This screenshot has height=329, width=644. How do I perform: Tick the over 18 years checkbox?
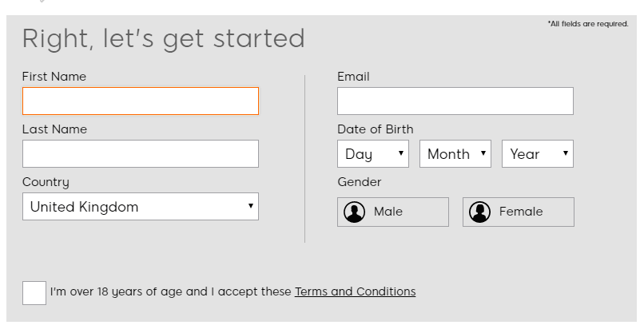tap(34, 293)
